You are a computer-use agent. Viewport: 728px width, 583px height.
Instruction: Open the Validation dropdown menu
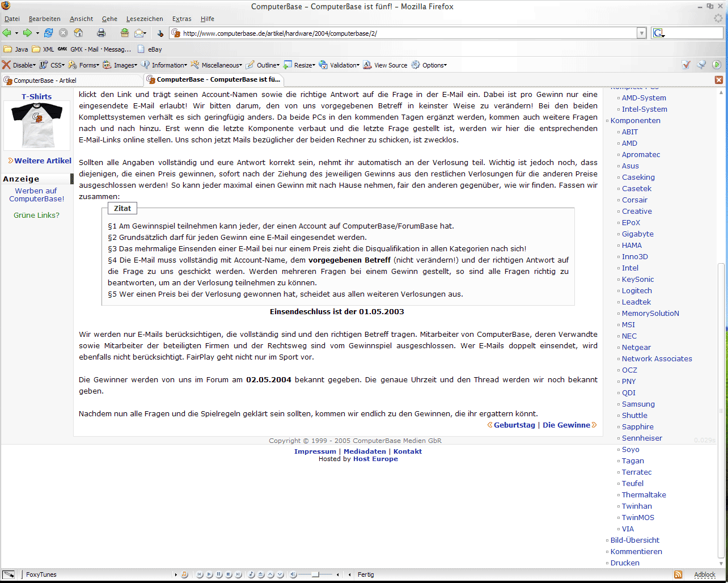[x=339, y=65]
